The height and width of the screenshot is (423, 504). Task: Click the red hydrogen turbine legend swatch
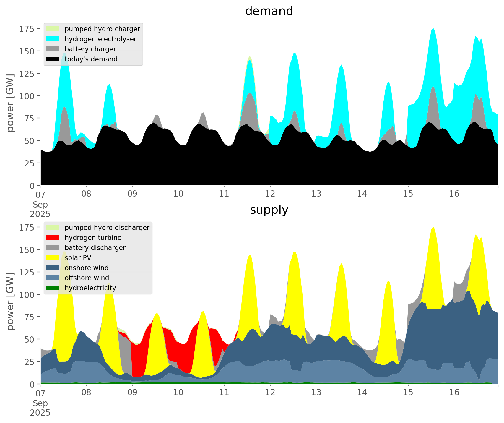53,238
